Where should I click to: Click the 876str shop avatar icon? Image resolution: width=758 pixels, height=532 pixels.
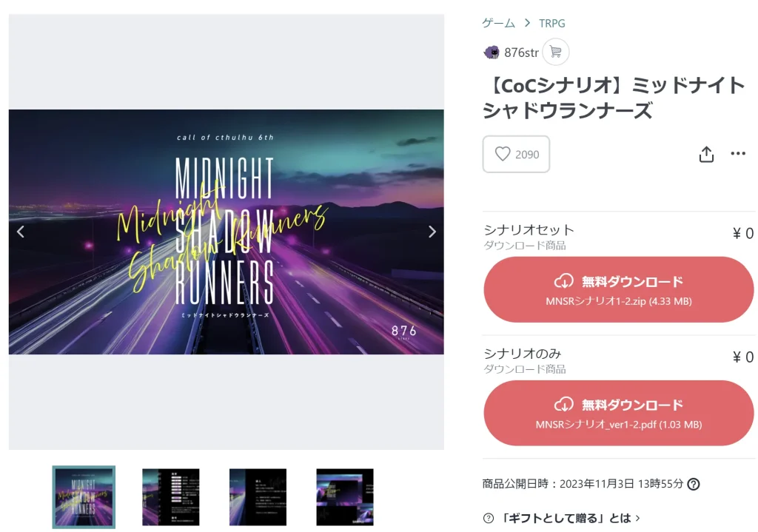[492, 53]
